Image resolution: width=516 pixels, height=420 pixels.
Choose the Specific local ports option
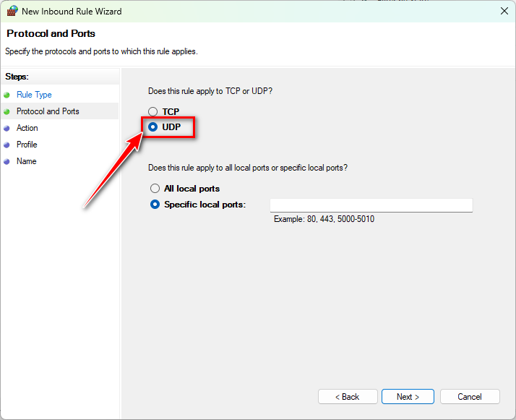click(155, 205)
